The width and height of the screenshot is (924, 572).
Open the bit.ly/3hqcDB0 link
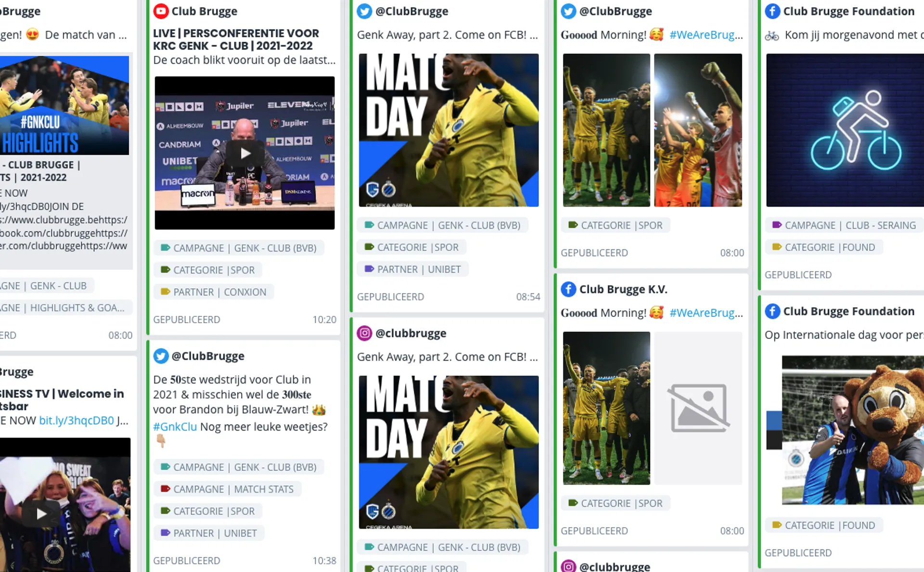coord(77,420)
